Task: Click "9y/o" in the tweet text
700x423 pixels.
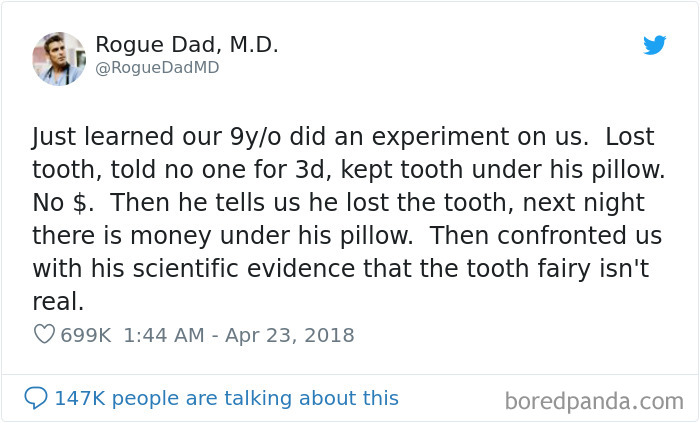Action: (227, 135)
